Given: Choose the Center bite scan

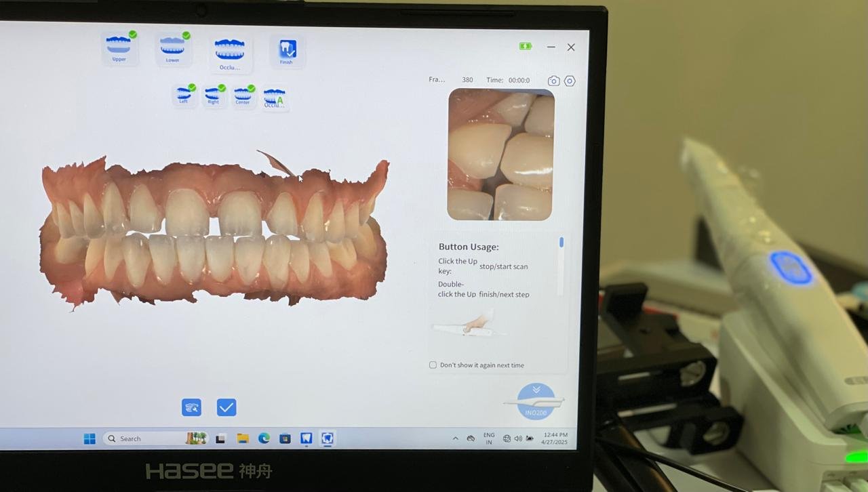Looking at the screenshot, I should coord(243,96).
